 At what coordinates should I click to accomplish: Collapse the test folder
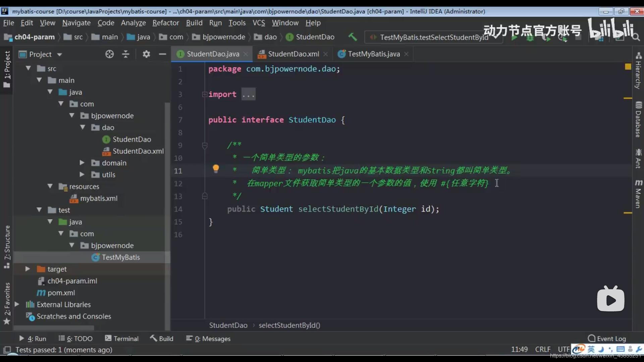pos(39,210)
